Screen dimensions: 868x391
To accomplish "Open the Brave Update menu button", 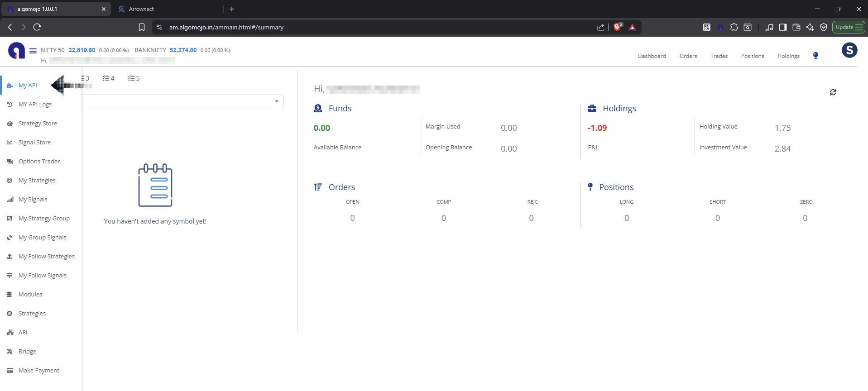I will pyautogui.click(x=849, y=27).
